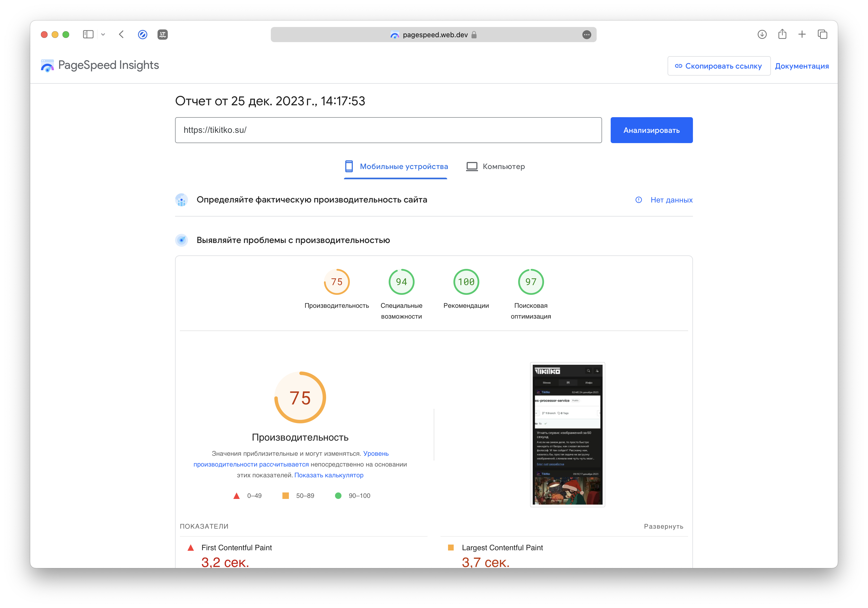Open the sidebar dropdown chevron
This screenshot has height=608, width=868.
(x=103, y=35)
